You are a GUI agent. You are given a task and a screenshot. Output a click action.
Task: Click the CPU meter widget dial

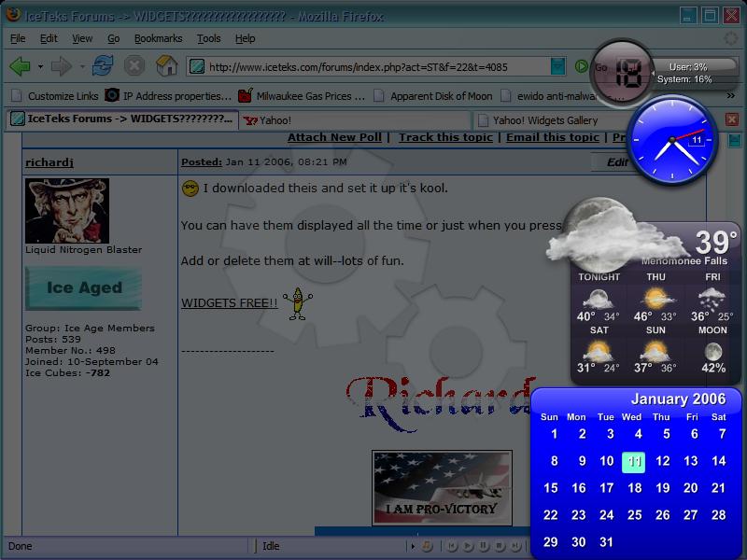pos(622,73)
